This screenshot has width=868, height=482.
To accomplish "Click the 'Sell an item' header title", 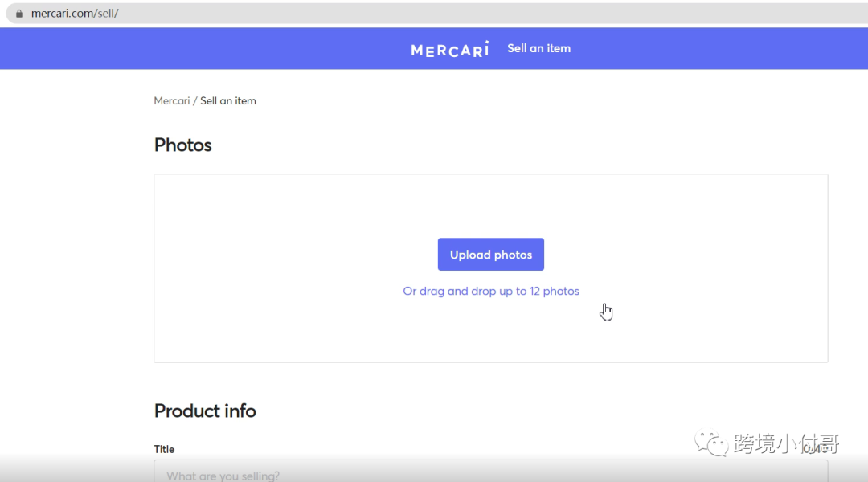I will [x=538, y=48].
